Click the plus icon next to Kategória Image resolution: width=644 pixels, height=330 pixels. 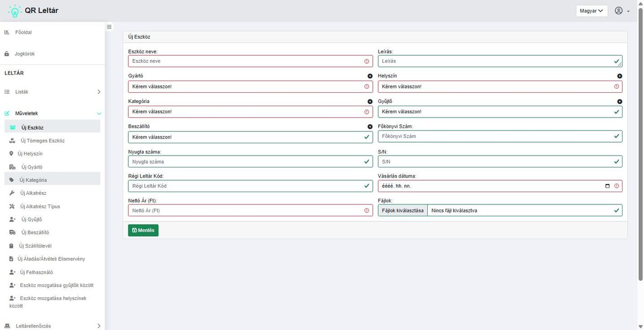tap(370, 101)
